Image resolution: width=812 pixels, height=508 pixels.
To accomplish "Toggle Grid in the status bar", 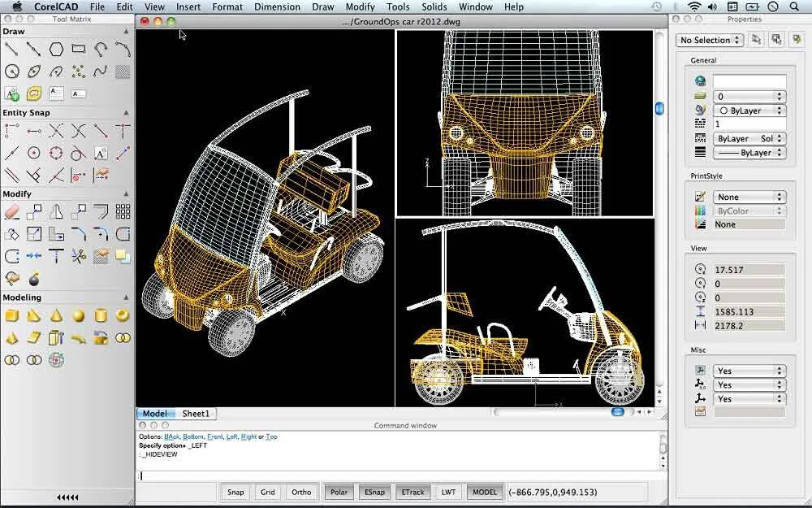I will [268, 492].
